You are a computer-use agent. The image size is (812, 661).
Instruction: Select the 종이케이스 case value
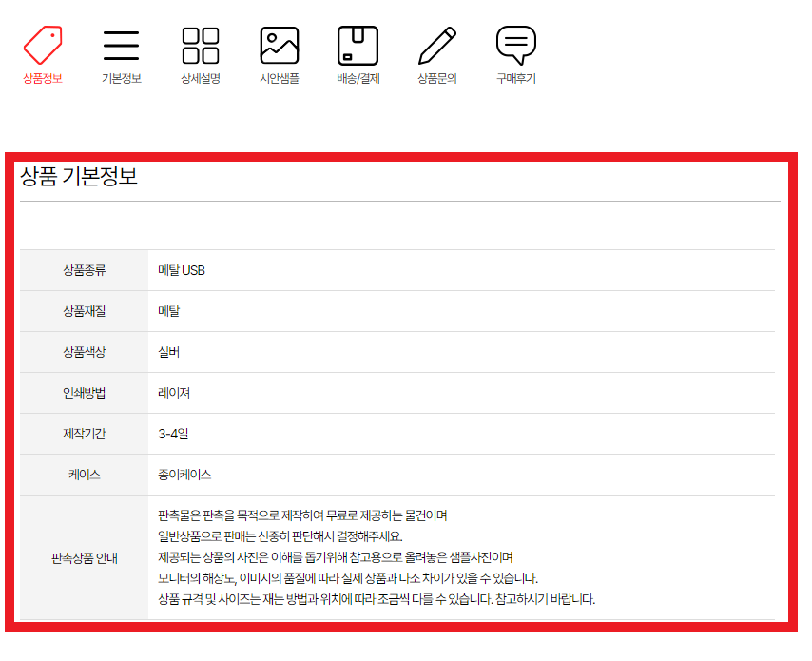[x=184, y=475]
